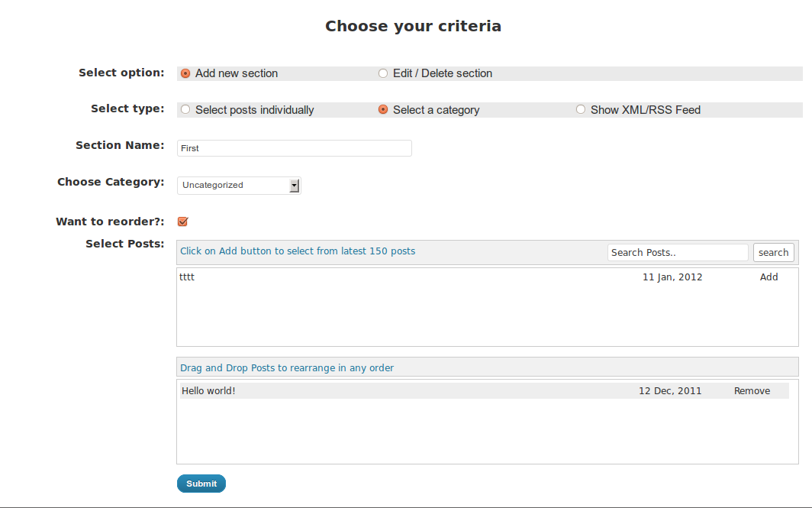Click the Hello world! post row
The width and height of the screenshot is (812, 508).
click(x=484, y=391)
